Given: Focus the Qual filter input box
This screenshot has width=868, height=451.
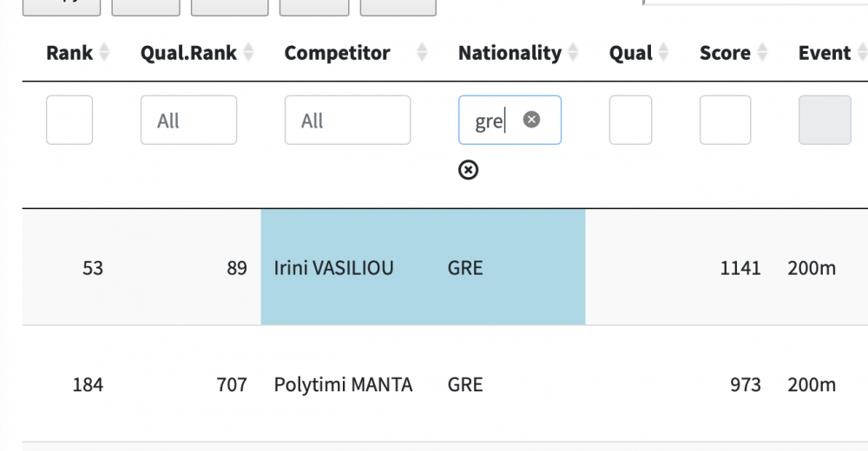Looking at the screenshot, I should pos(630,121).
